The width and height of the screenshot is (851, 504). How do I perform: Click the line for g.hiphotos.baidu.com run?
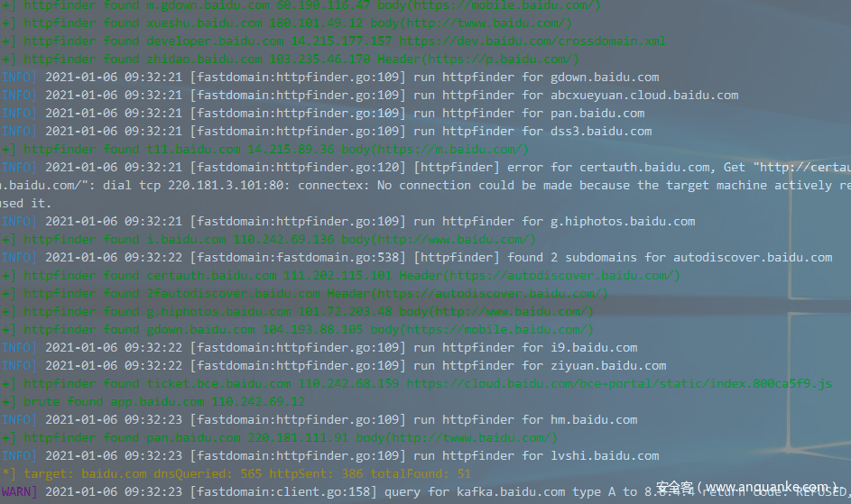tap(347, 222)
